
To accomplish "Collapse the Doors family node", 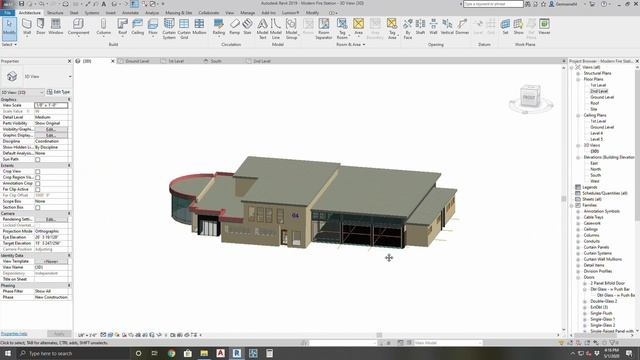I will [578, 277].
